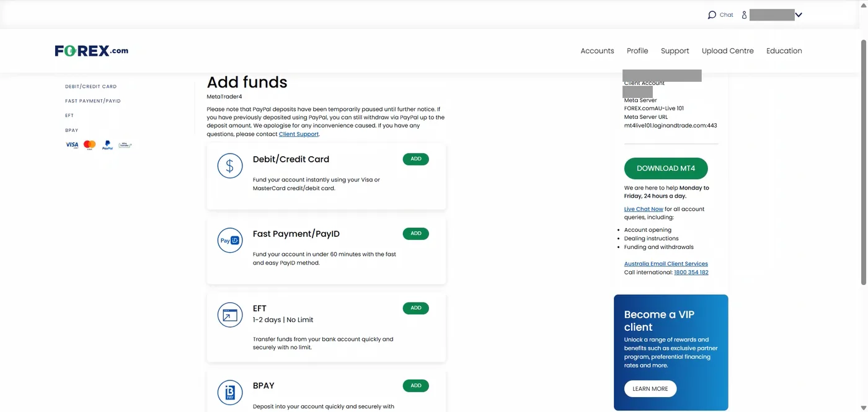This screenshot has width=868, height=412.
Task: Click the Download MT4 button
Action: (666, 169)
